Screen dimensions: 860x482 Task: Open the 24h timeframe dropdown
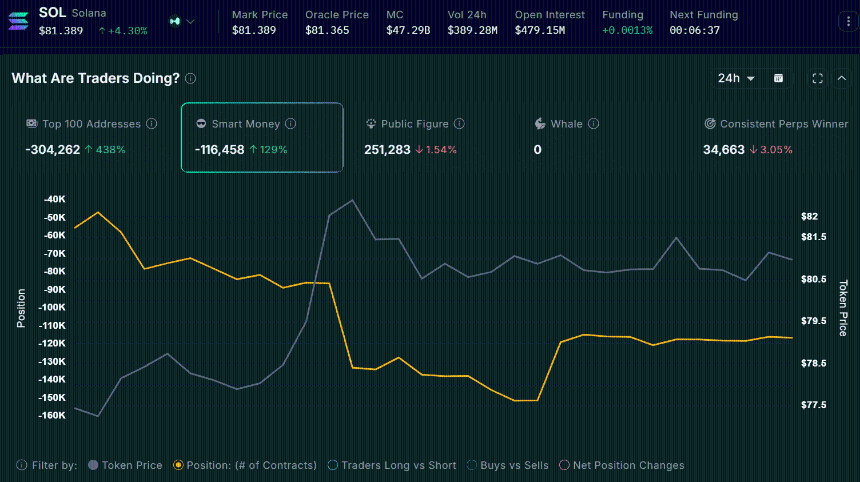click(736, 78)
